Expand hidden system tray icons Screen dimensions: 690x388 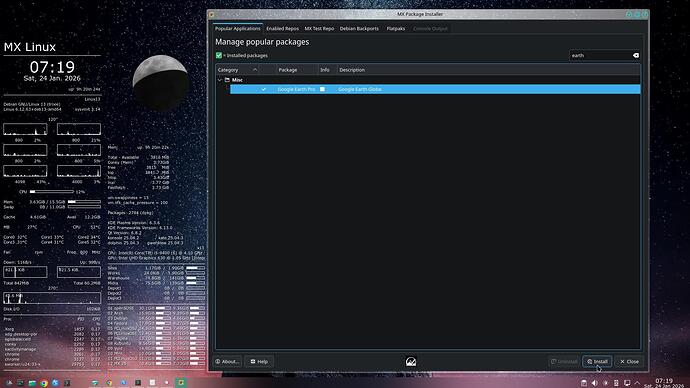point(637,383)
